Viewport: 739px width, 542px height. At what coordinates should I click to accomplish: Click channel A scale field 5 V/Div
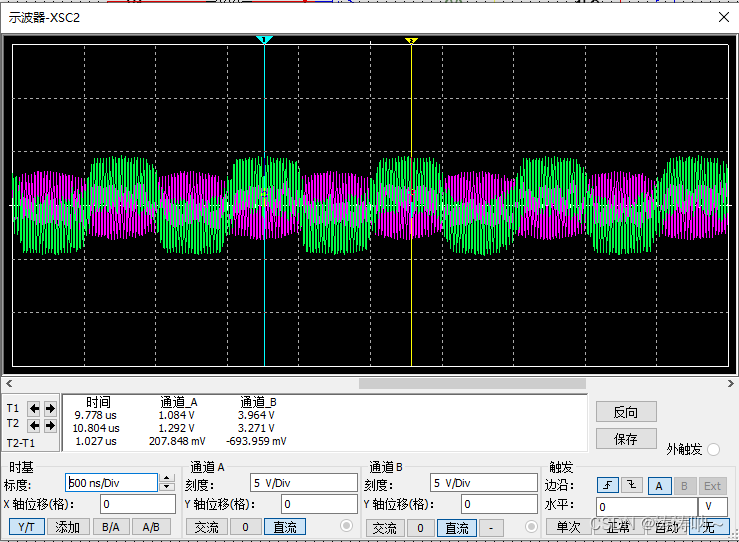point(304,483)
